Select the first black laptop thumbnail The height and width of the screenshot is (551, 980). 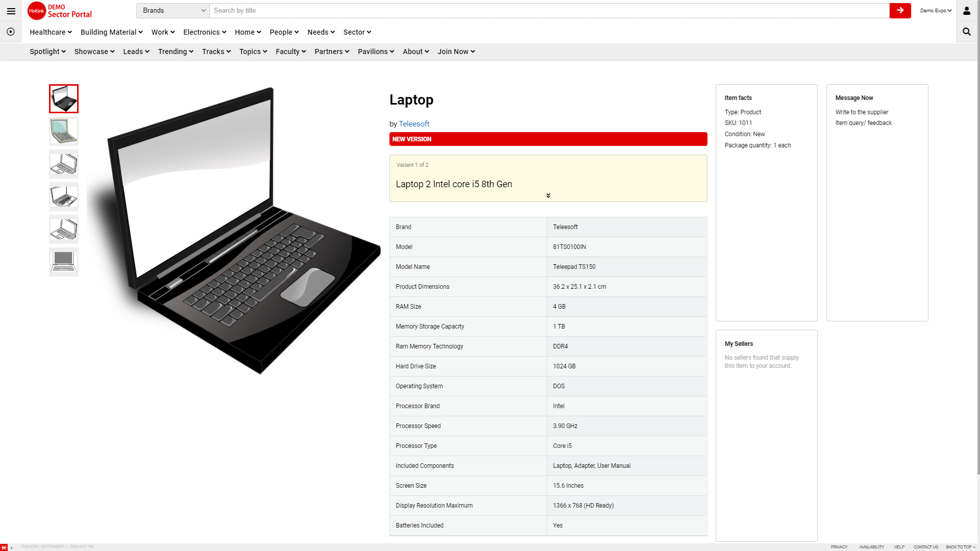coord(64,99)
